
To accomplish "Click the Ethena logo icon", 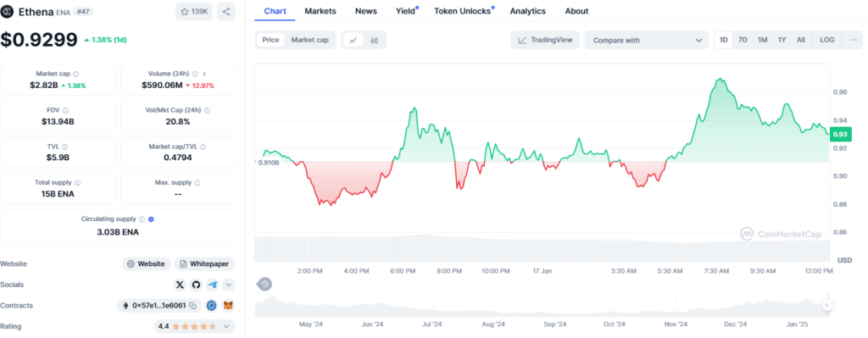I will click(8, 12).
